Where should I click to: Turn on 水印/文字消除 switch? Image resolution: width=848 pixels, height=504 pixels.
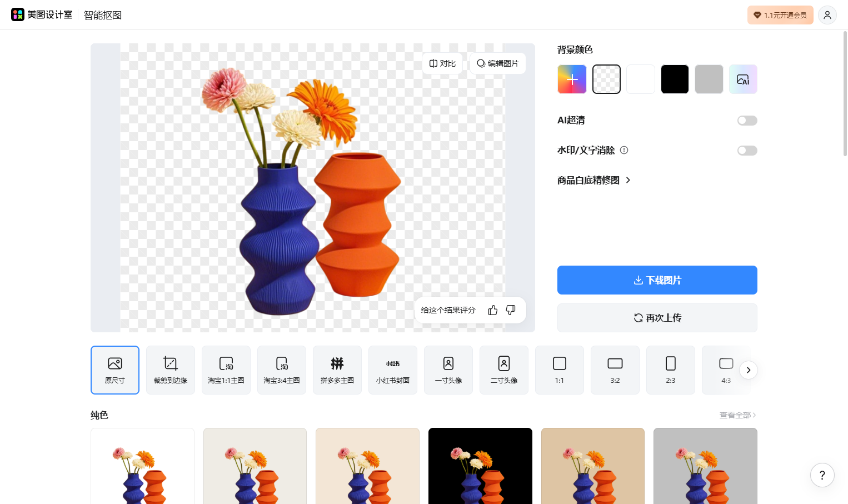(x=747, y=151)
